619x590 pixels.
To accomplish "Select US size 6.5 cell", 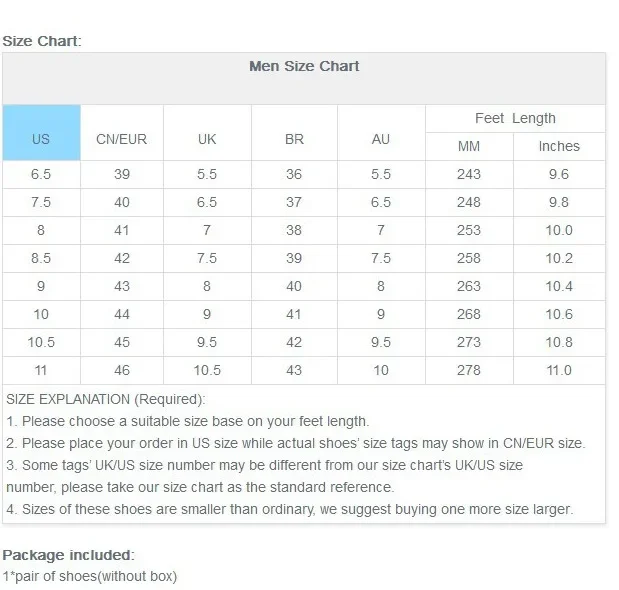I will point(41,174).
